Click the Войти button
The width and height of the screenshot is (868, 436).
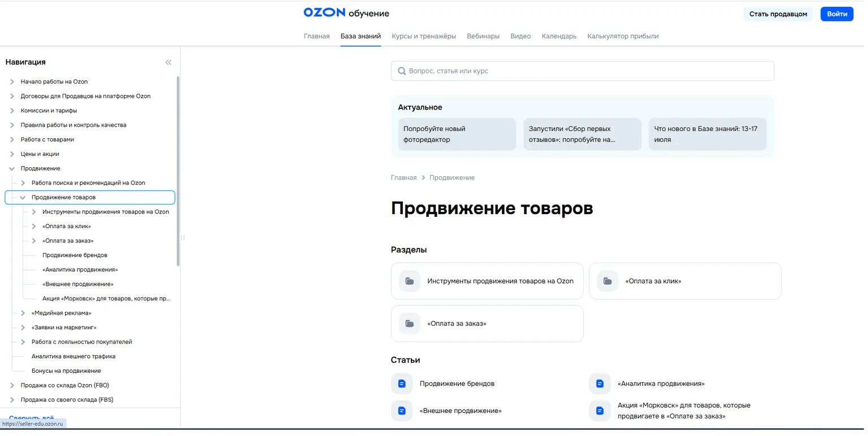pos(837,14)
